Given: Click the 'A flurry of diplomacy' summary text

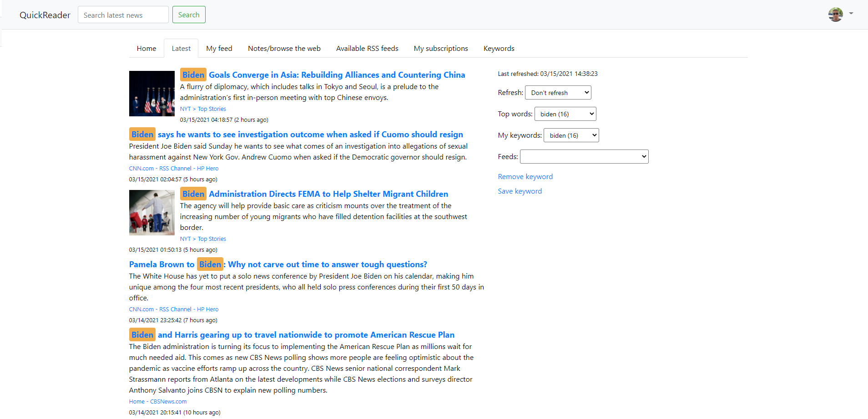Looking at the screenshot, I should pos(309,92).
